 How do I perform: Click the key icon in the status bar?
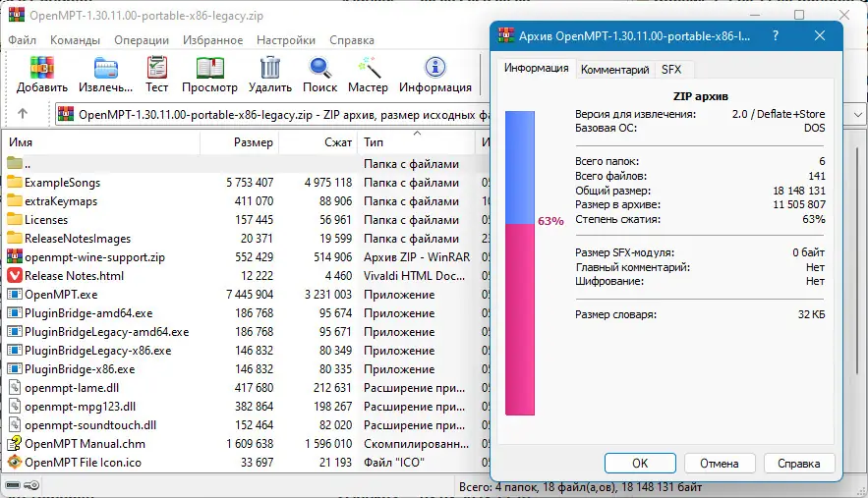[31, 485]
